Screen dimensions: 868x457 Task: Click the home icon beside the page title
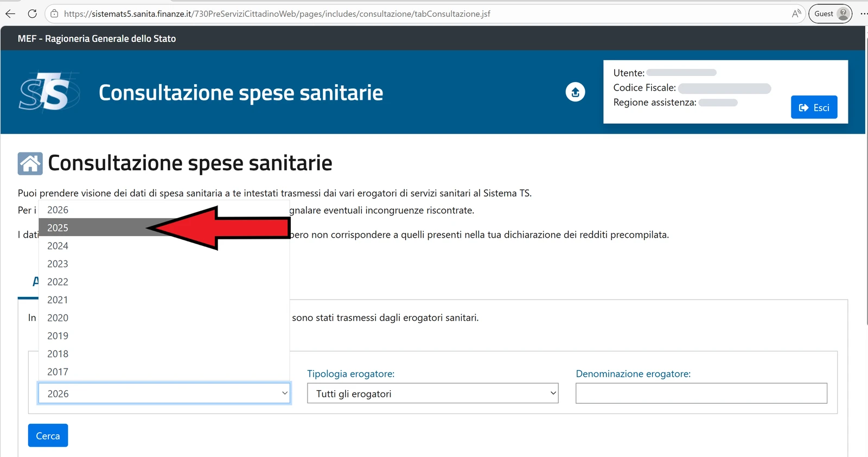tap(30, 163)
